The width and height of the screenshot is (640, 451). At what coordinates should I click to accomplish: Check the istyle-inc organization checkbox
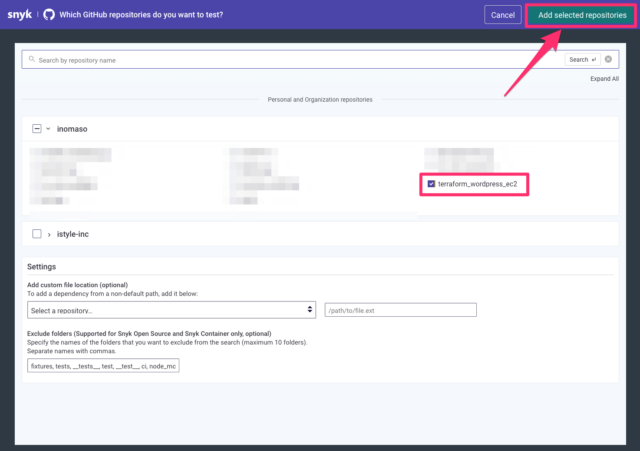[x=37, y=234]
